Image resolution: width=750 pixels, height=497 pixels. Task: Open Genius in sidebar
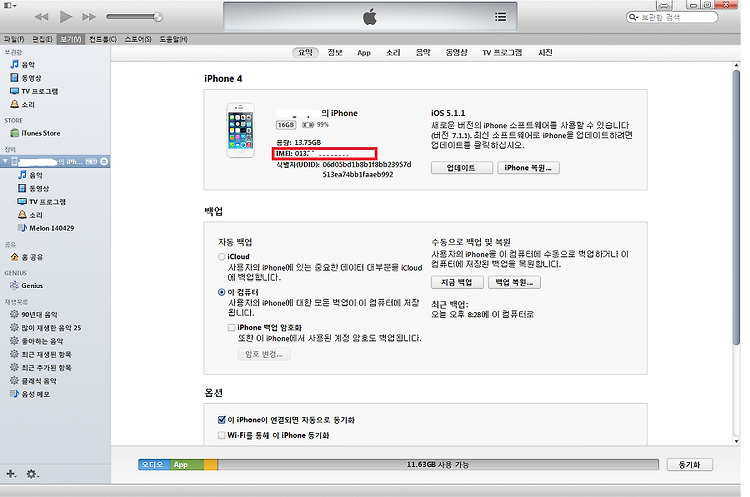click(27, 286)
